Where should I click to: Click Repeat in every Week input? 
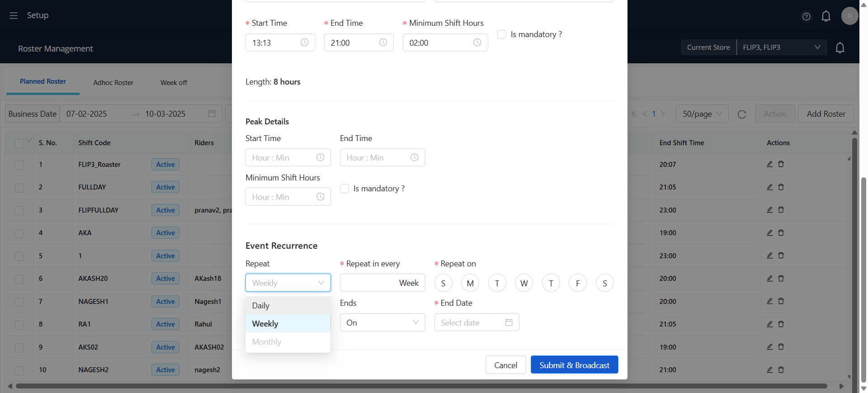pyautogui.click(x=382, y=283)
